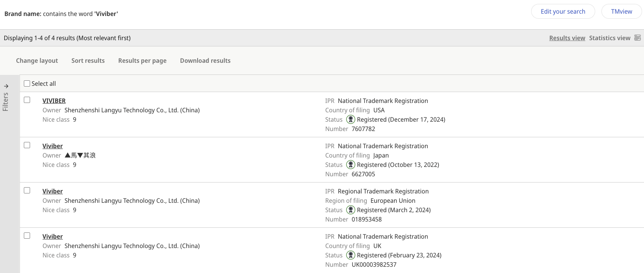Click the Country of filing Japan value
The width and height of the screenshot is (644, 273).
tap(381, 155)
